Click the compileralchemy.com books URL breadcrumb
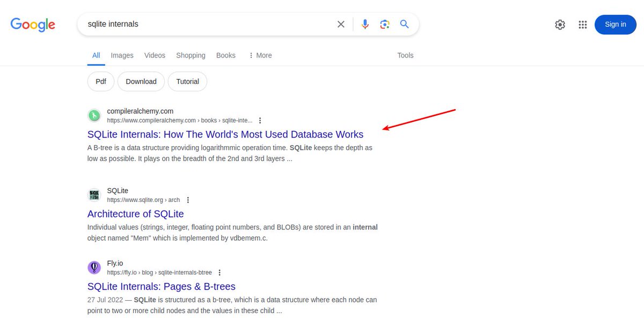The width and height of the screenshot is (644, 318). click(179, 120)
